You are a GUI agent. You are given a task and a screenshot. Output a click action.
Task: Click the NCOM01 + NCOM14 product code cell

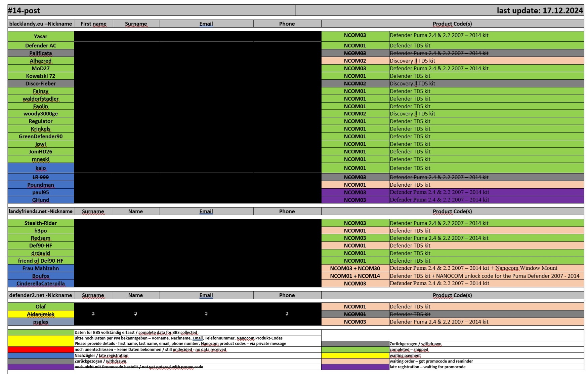click(355, 276)
